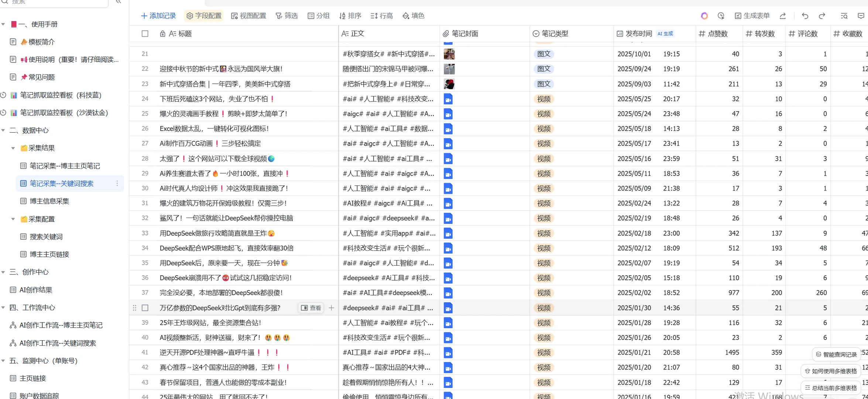Open the 字段配置 field settings

click(203, 16)
